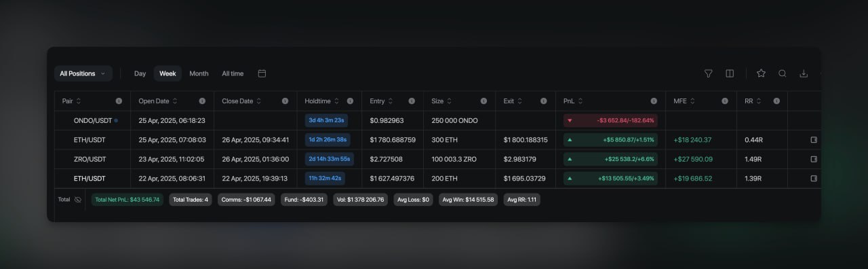Click the Avg RR: 1.11 chip

(522, 200)
